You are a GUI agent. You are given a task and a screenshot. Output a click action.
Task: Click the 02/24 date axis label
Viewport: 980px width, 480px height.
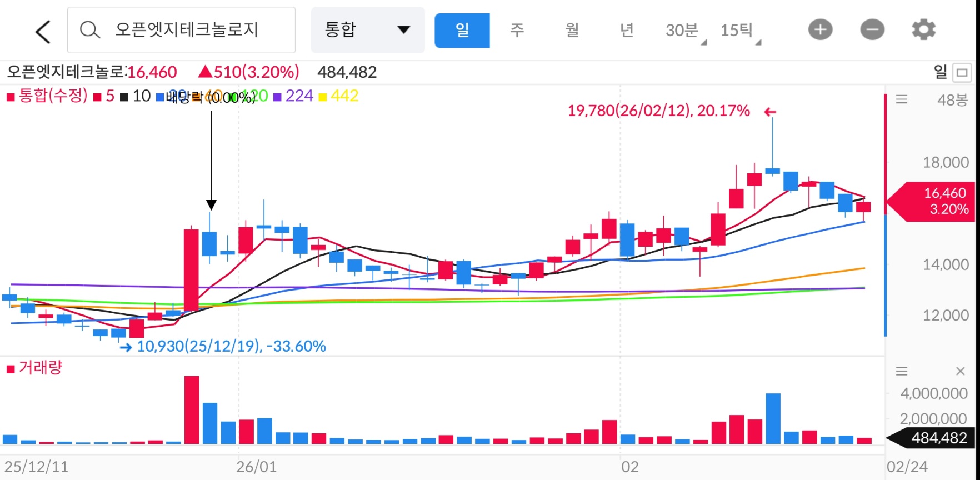907,467
